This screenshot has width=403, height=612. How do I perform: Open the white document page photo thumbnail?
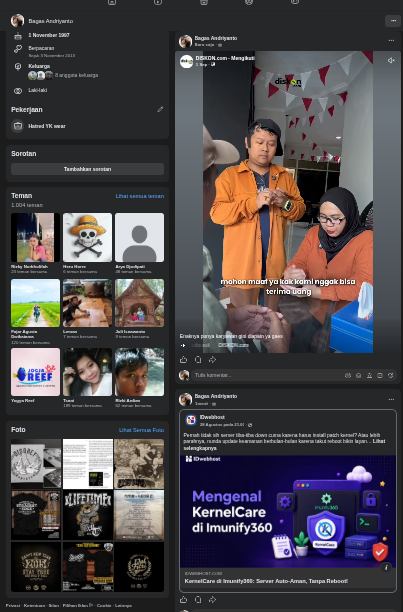coord(88,464)
